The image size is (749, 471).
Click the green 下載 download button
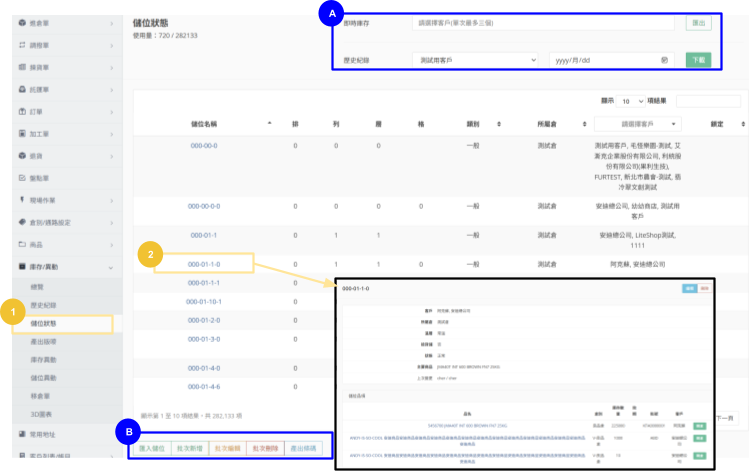[x=698, y=60]
